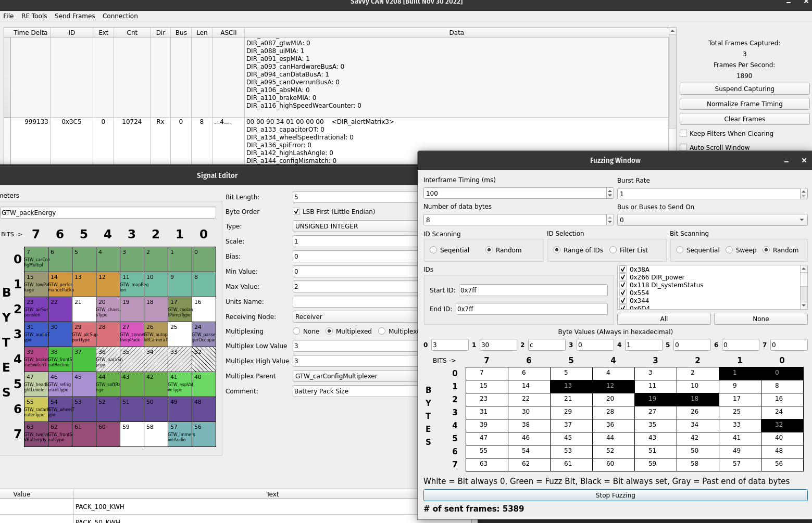Select bit 13 cell in fuzzing grid
The width and height of the screenshot is (812, 523).
tap(571, 386)
